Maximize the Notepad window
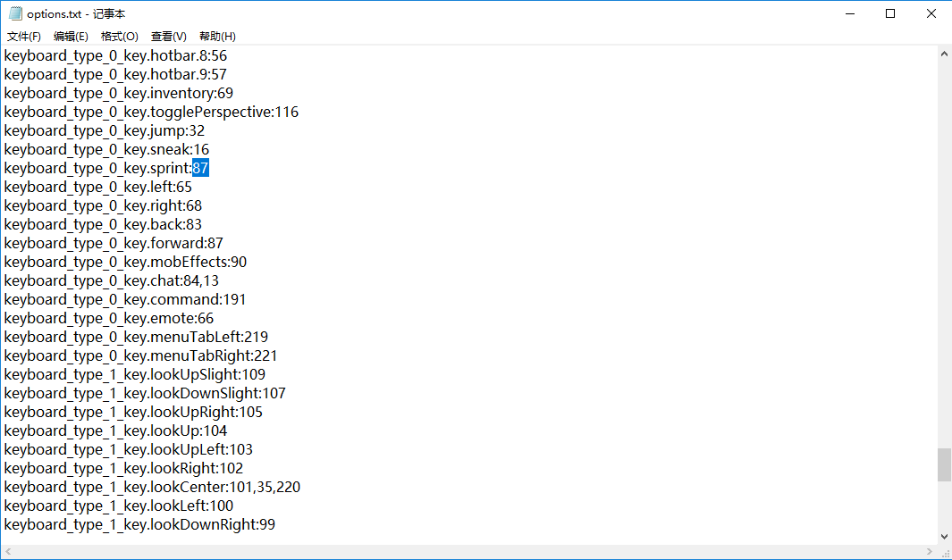This screenshot has width=952, height=560. (890, 13)
